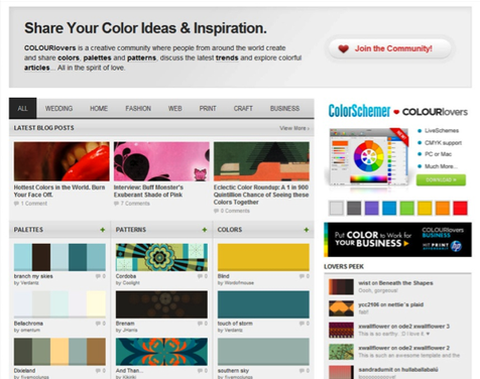The image size is (480, 379).
Task: Open the FASHION tab
Action: 138,108
